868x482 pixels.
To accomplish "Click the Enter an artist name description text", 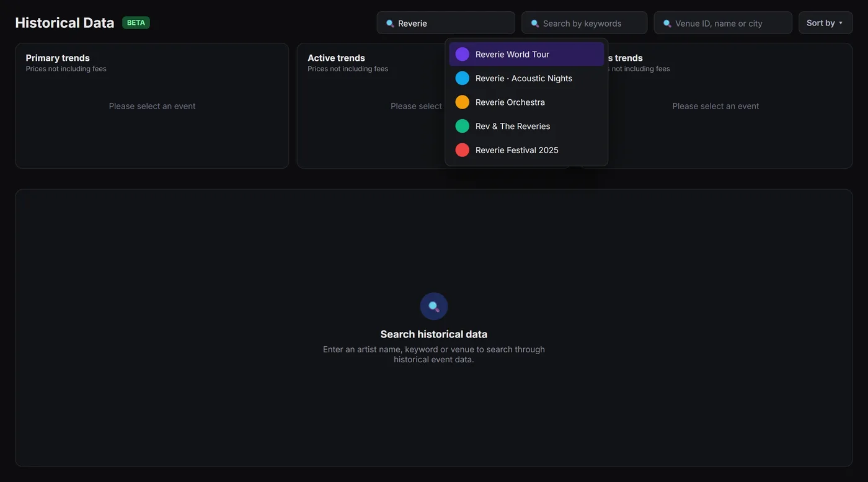I will pyautogui.click(x=434, y=354).
